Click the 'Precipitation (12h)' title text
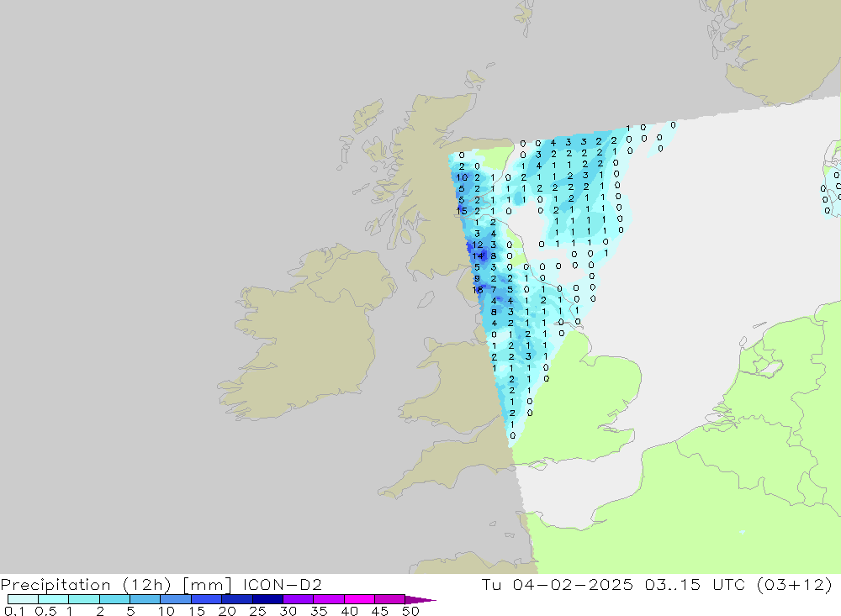The image size is (841, 616). coord(86,585)
